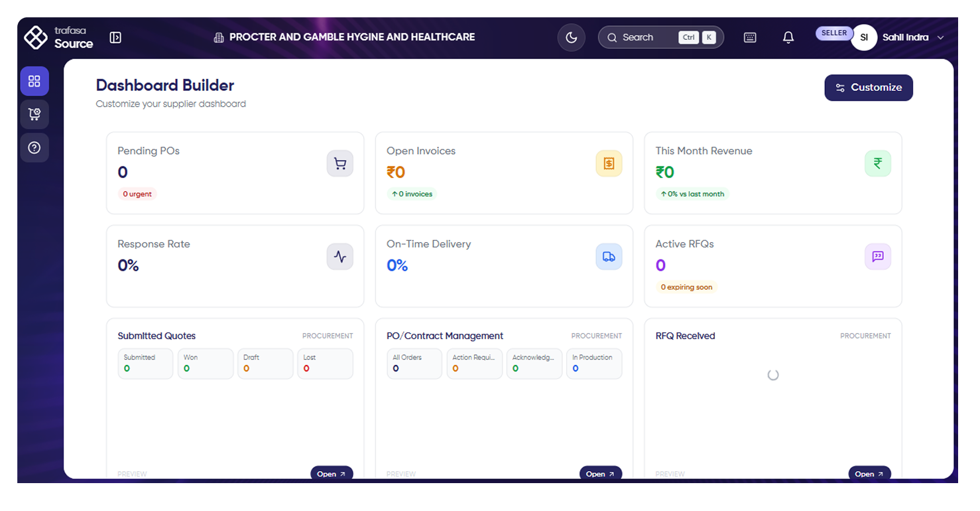980x511 pixels.
Task: Select the Submitted quotes filter
Action: click(x=146, y=364)
